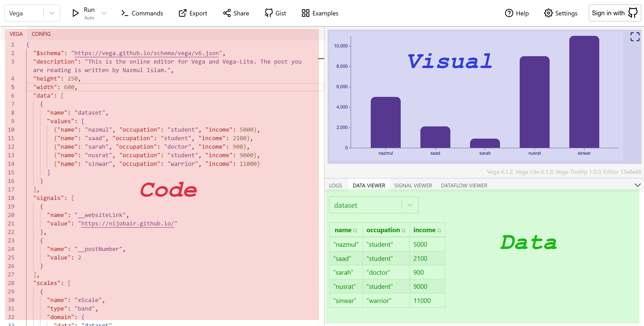Click the Export button label
This screenshot has width=644, height=326.
click(x=198, y=13)
